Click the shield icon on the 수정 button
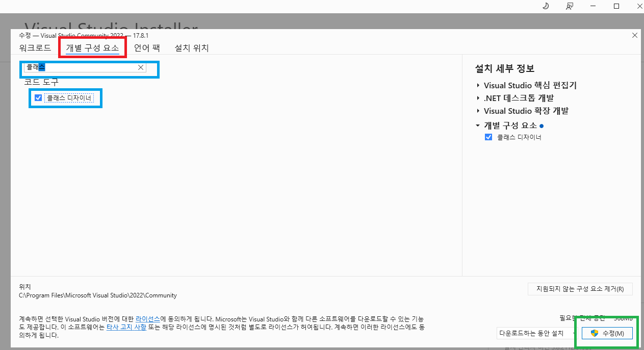644x350 pixels. click(x=594, y=333)
